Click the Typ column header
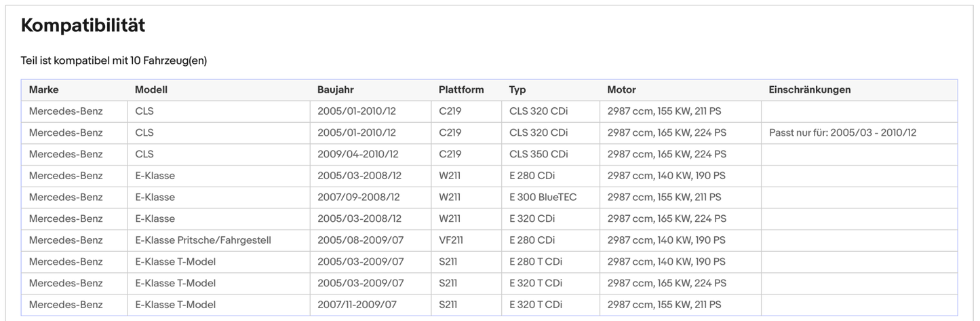 pos(517,90)
